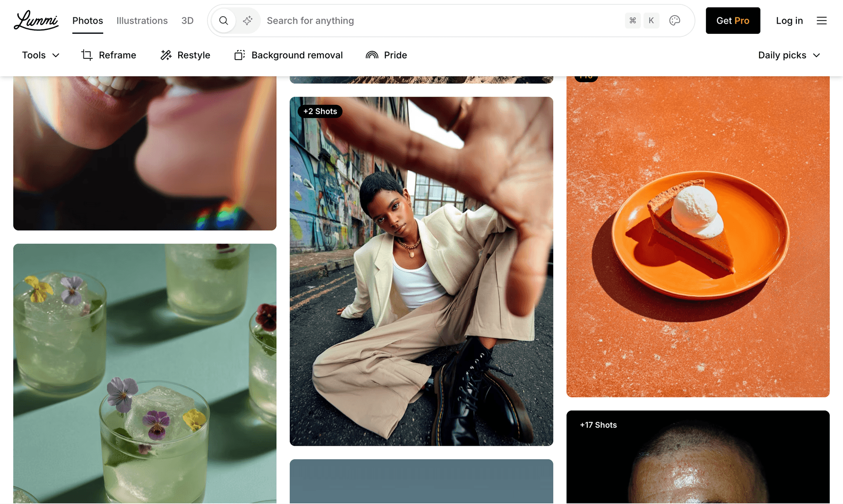The height and width of the screenshot is (504, 843).
Task: Click the +2 Shots badge
Action: pyautogui.click(x=320, y=111)
